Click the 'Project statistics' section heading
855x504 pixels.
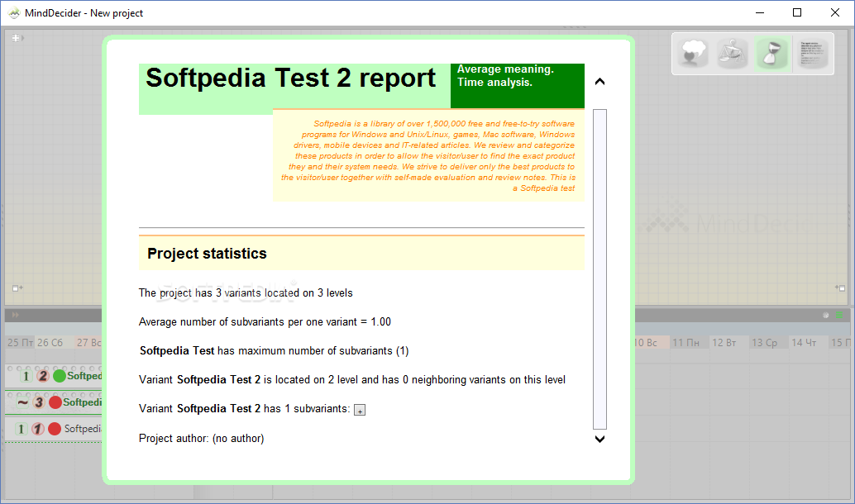click(208, 254)
